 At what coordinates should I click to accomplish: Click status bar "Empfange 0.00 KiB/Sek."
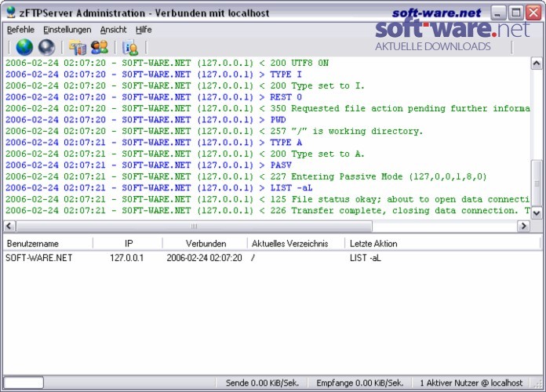360,383
